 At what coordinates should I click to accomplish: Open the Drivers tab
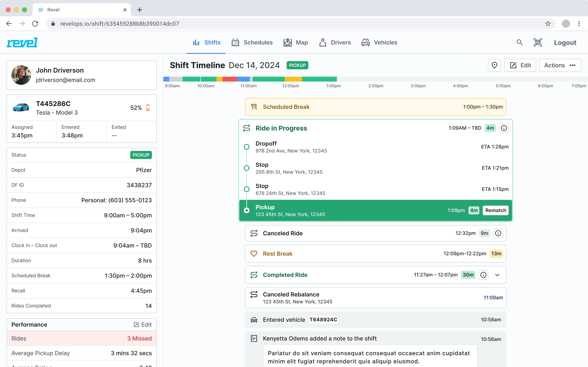(335, 42)
